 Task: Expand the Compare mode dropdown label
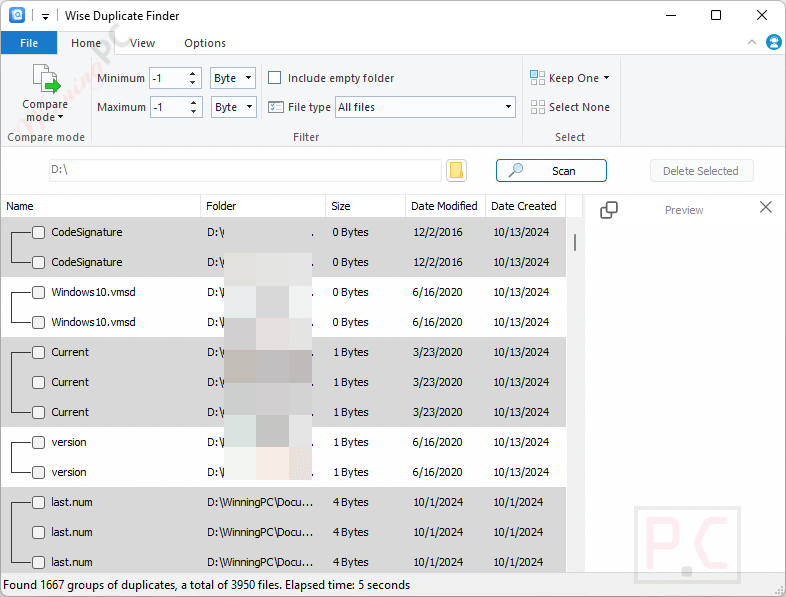point(45,110)
